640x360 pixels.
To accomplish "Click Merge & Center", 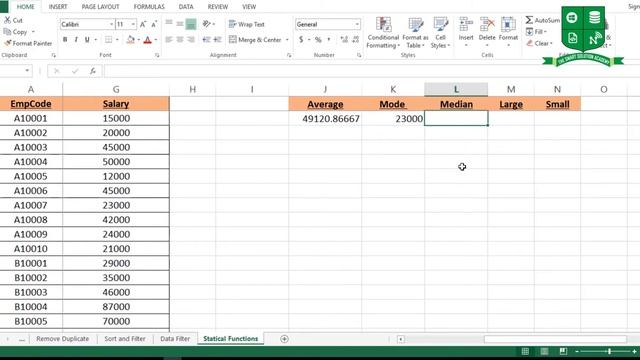I will click(x=255, y=40).
